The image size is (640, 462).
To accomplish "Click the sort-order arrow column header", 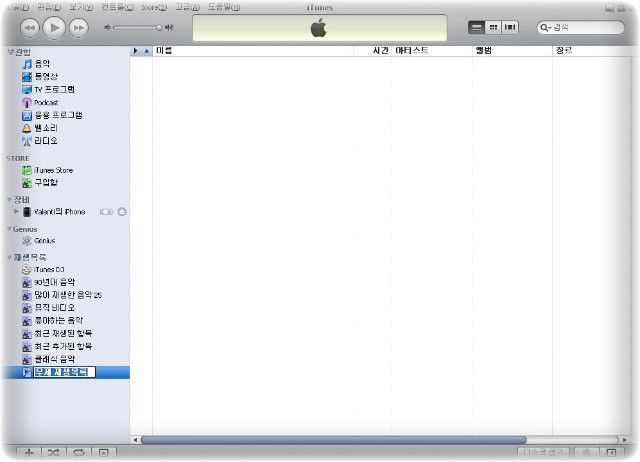I will (147, 51).
